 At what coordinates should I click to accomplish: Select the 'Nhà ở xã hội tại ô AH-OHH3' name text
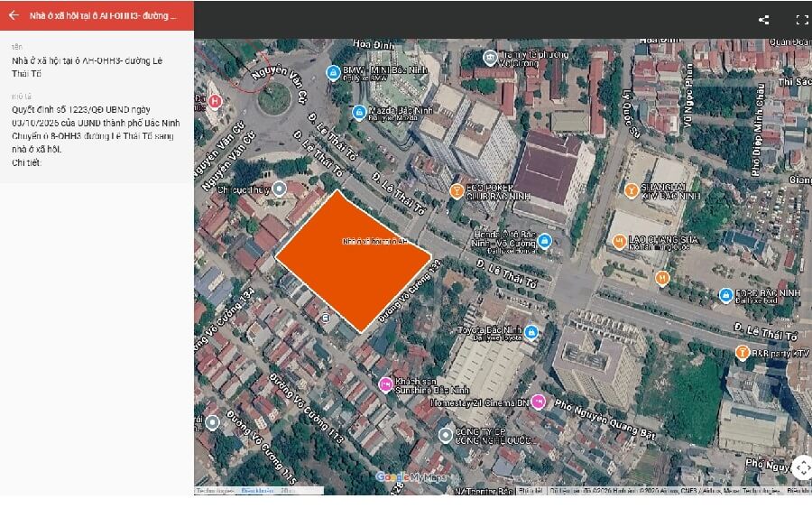click(87, 67)
